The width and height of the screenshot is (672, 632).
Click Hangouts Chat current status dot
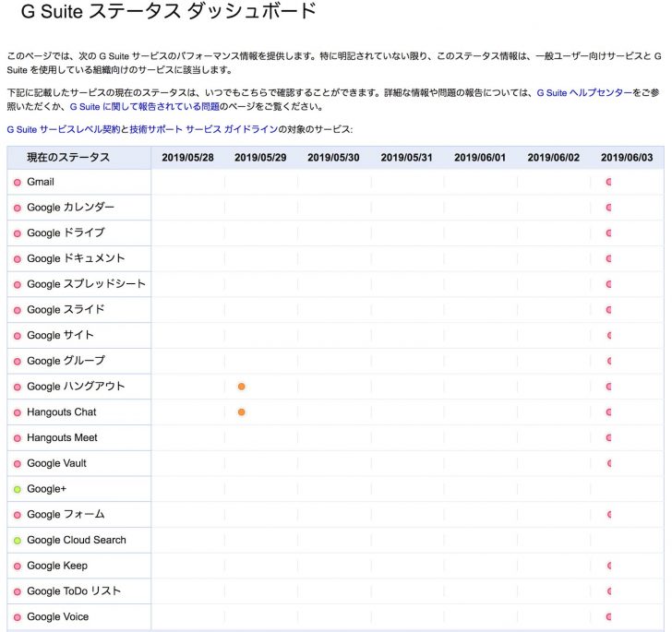point(18,412)
